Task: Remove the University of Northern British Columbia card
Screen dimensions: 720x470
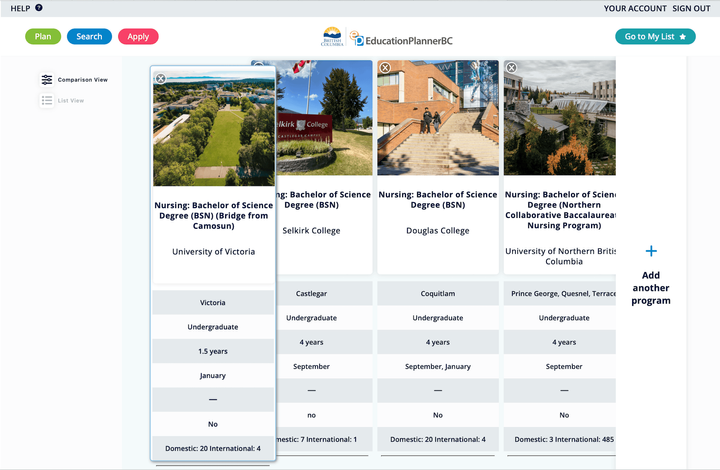Action: click(512, 68)
